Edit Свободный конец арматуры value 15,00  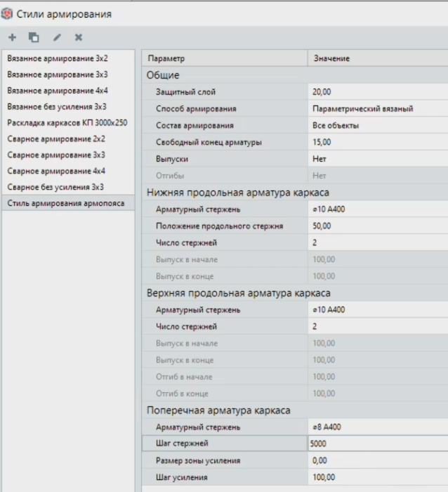coord(378,142)
